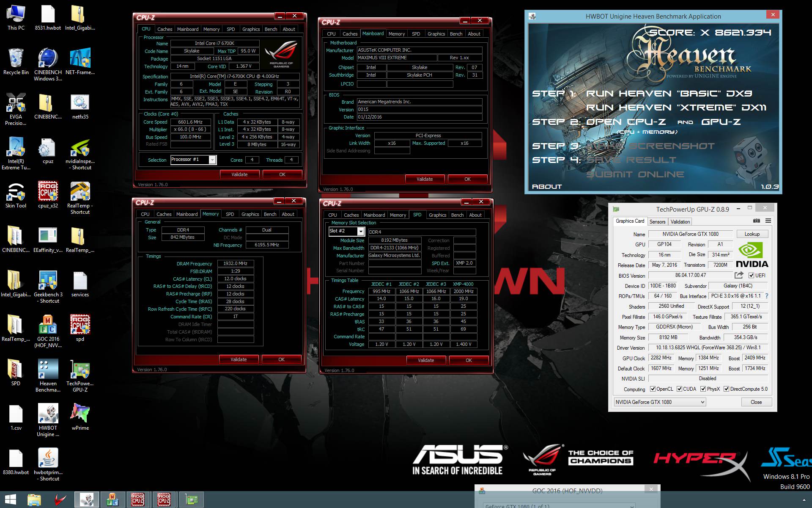Open NET-Framework desktop icon
Image resolution: width=812 pixels, height=508 pixels.
point(80,62)
